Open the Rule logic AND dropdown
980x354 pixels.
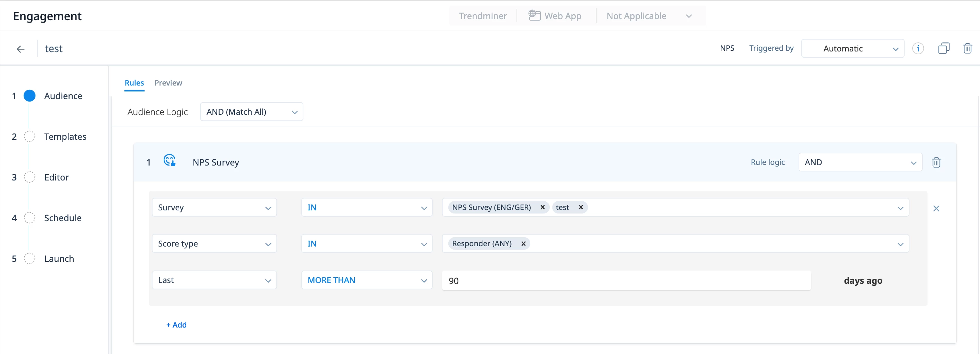tap(860, 162)
